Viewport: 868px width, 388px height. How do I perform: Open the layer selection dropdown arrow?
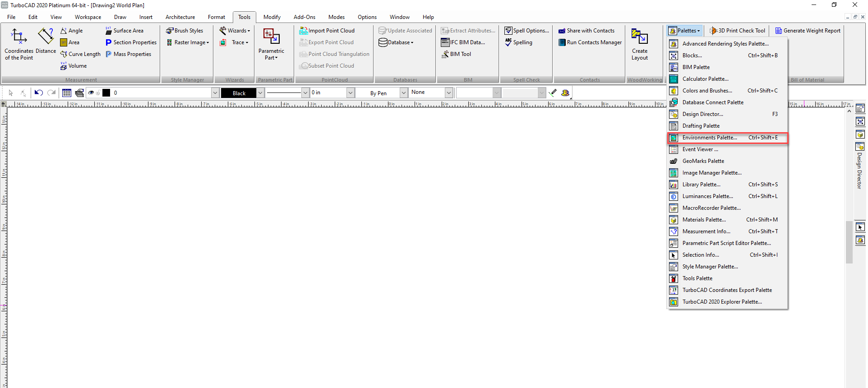[215, 93]
